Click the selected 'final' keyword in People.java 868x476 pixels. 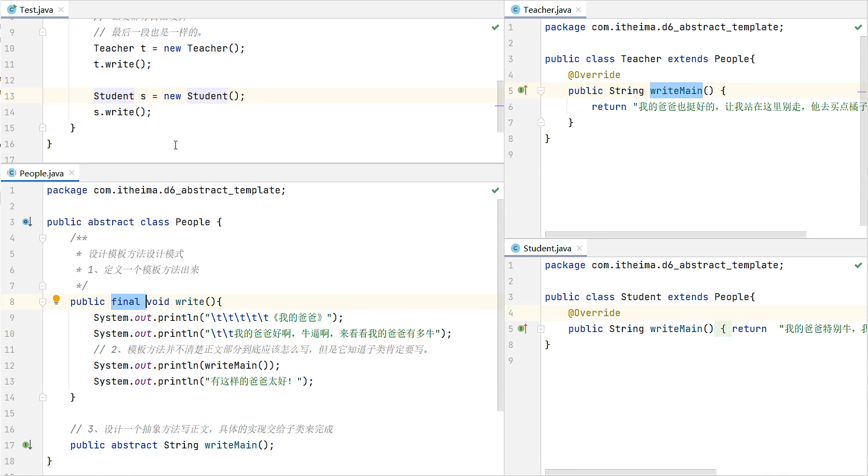(125, 302)
